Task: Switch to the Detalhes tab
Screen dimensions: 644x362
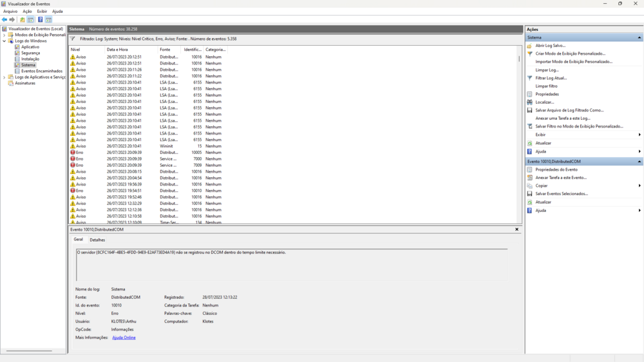Action: tap(97, 240)
